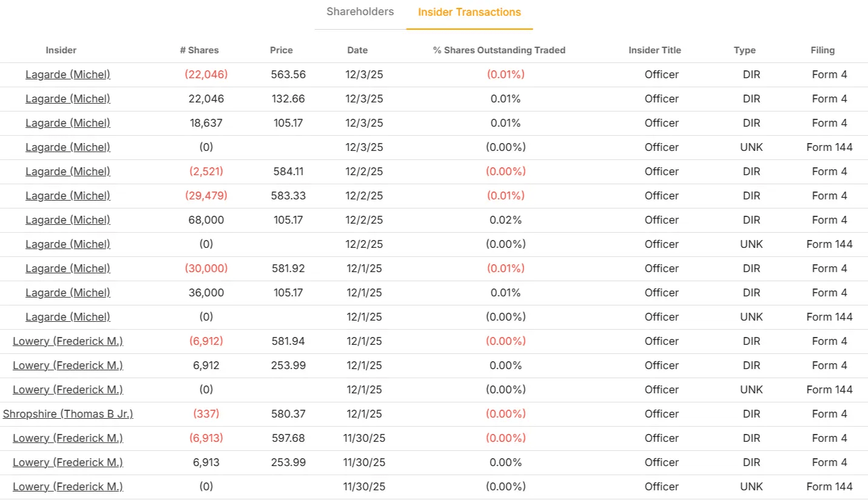
Task: Open Lowery (Frederick M.) link on the 597.68 price row
Action: coord(68,438)
